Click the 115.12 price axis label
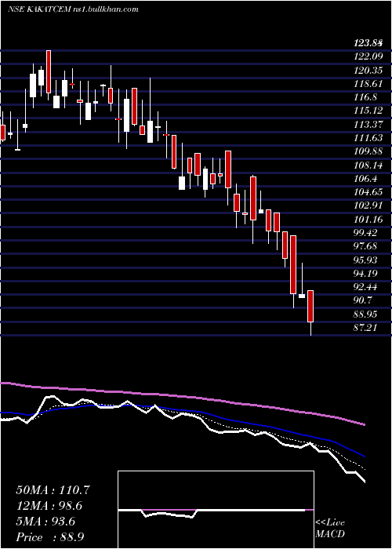 point(368,111)
